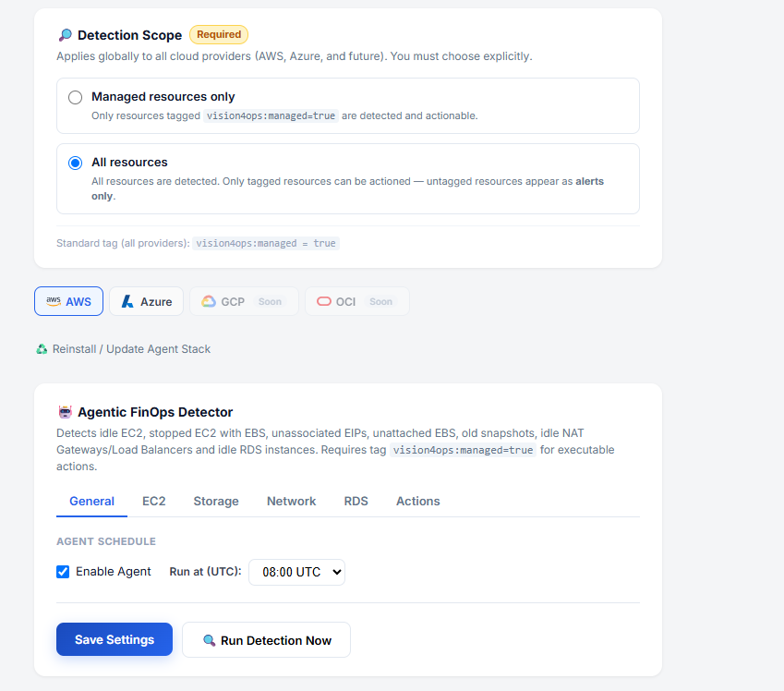The image size is (784, 691).
Task: Click the Required badge
Action: (219, 34)
